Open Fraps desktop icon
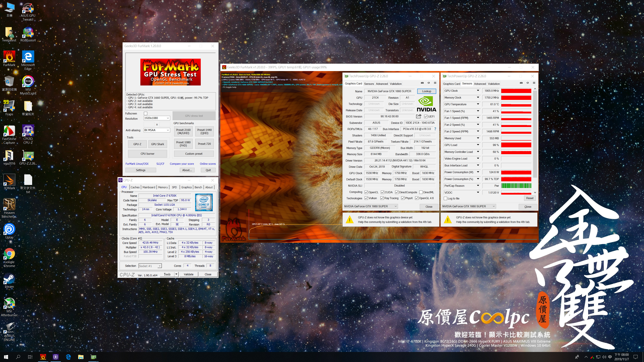Viewport: 644px width, 362px height. pyautogui.click(x=9, y=108)
